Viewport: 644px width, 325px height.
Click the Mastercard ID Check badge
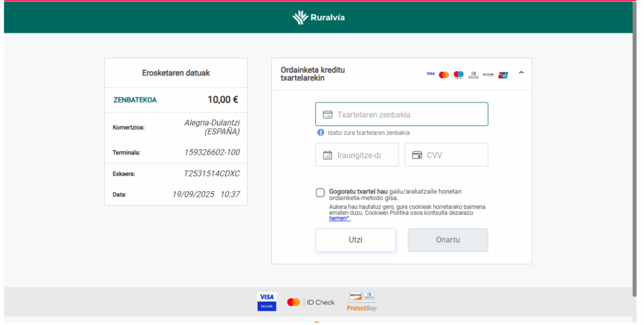311,302
